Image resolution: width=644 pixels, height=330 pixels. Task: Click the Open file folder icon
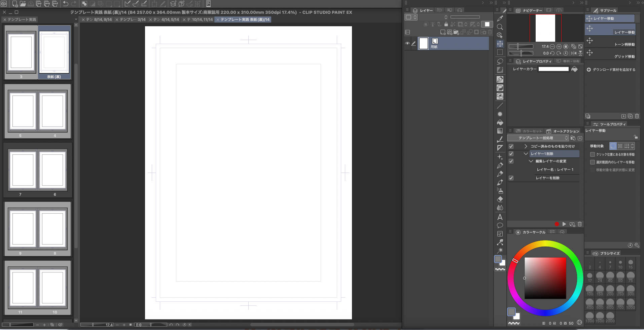point(23,4)
